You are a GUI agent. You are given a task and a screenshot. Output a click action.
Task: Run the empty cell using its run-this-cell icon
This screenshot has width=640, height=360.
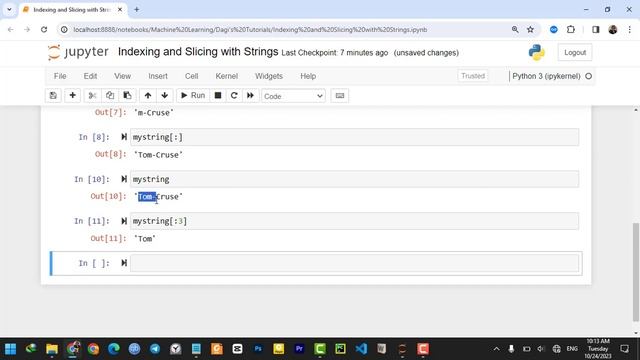pos(124,263)
